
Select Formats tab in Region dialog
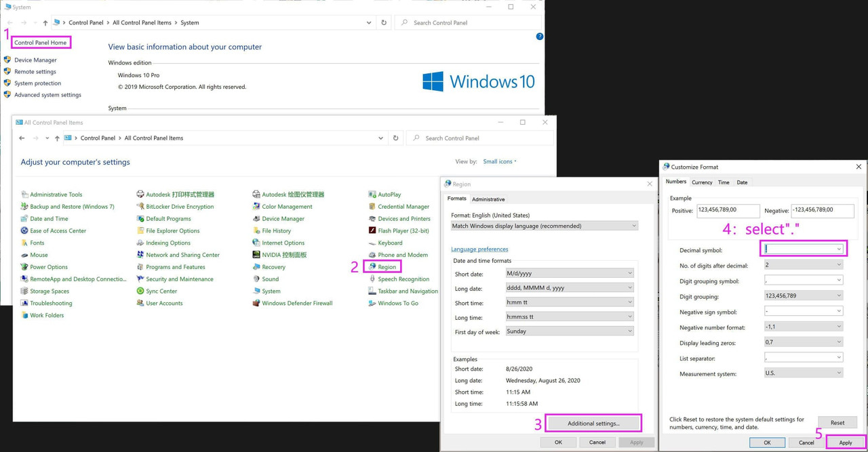click(457, 199)
